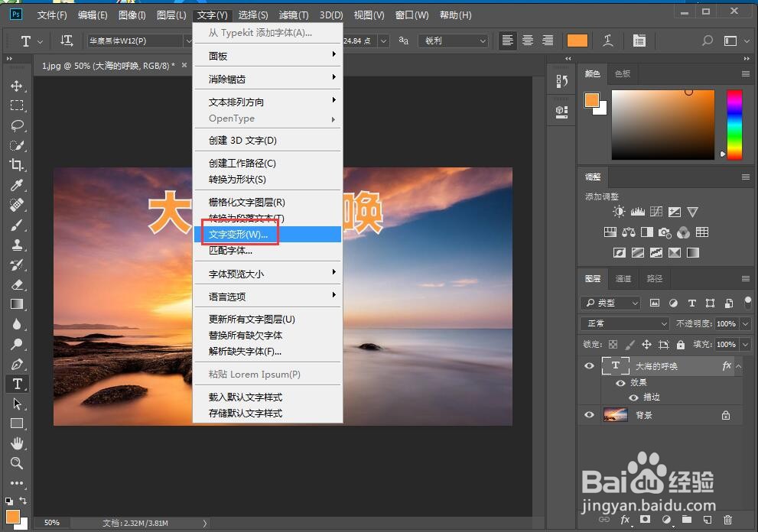758x532 pixels.
Task: Open the anti-aliasing dropdown showing 锐利
Action: (x=453, y=41)
